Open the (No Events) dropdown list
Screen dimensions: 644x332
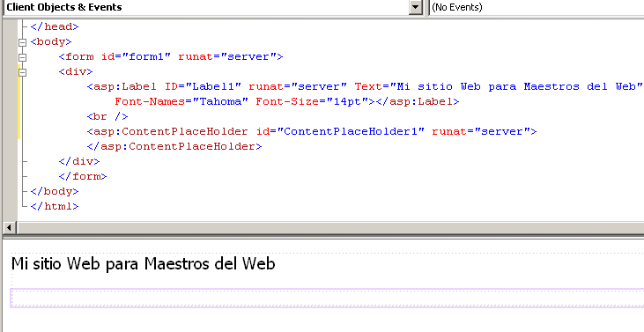pos(536,7)
